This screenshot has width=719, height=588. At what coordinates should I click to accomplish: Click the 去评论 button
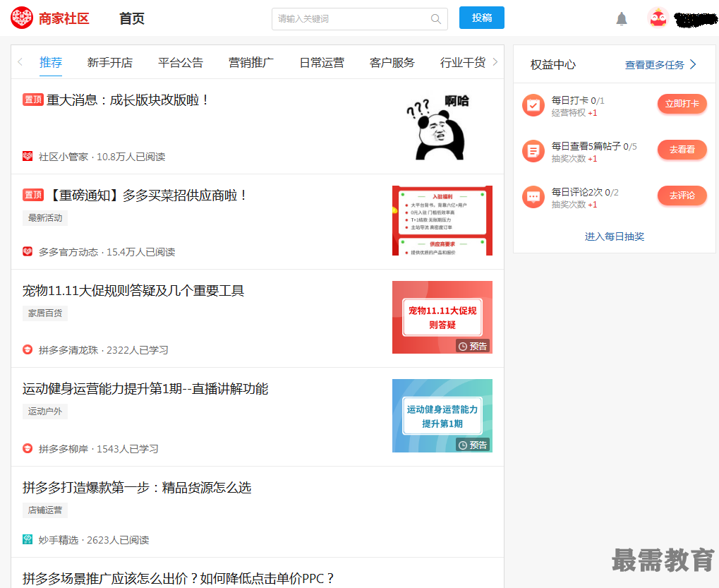point(682,196)
